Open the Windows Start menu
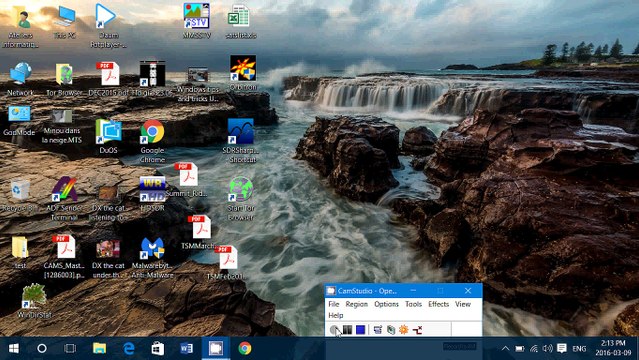This screenshot has width=639, height=360. point(14,348)
